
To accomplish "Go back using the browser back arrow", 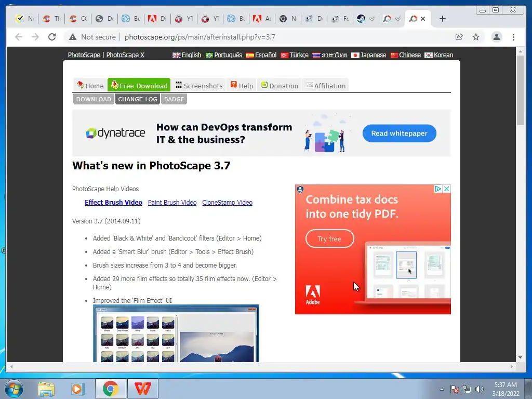I will click(x=19, y=37).
